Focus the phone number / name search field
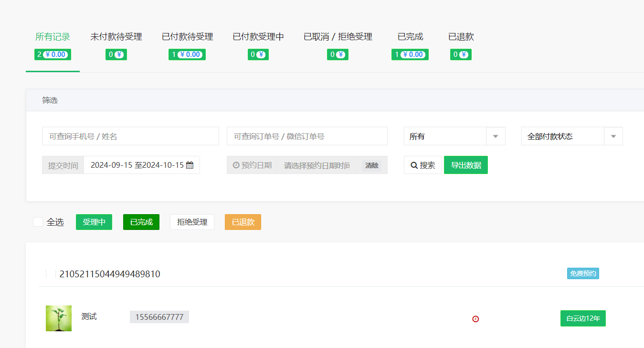This screenshot has width=644, height=348. [x=130, y=136]
